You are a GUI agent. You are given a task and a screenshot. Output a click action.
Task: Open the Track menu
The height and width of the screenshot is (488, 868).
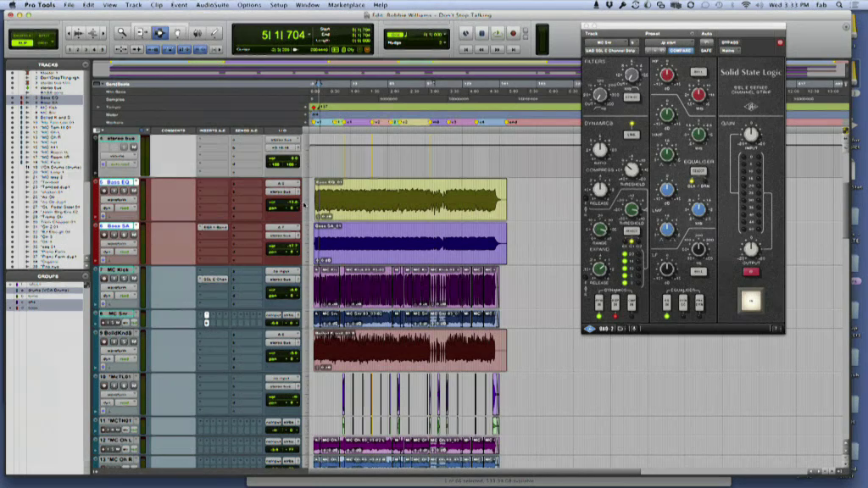point(133,5)
